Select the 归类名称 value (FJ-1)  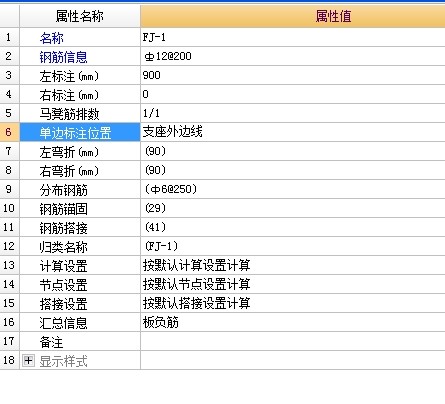[161, 246]
